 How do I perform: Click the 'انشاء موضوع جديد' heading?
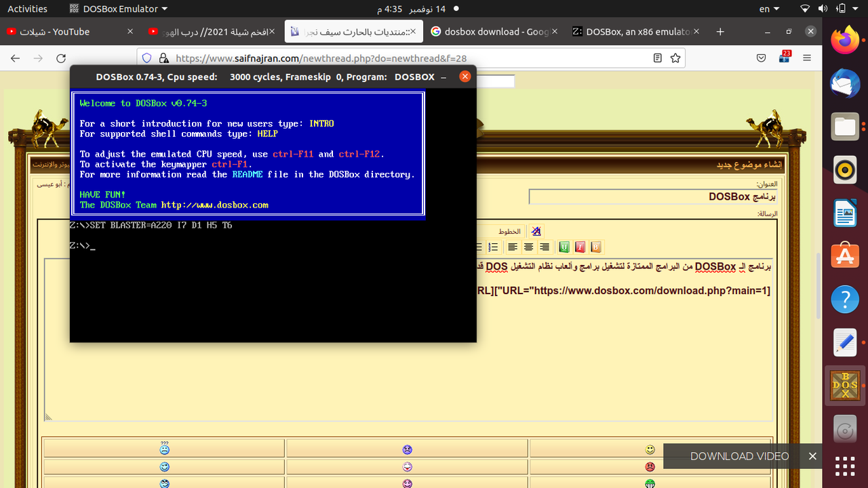click(749, 165)
